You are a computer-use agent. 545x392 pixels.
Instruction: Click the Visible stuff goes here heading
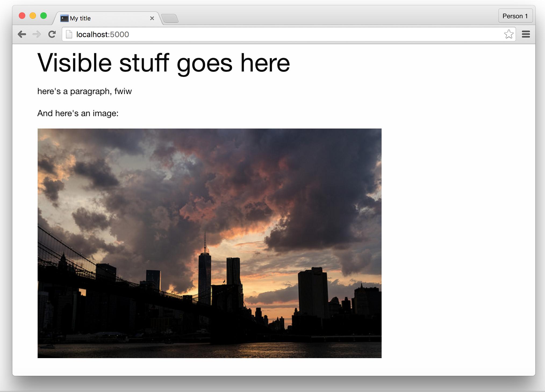tap(164, 63)
